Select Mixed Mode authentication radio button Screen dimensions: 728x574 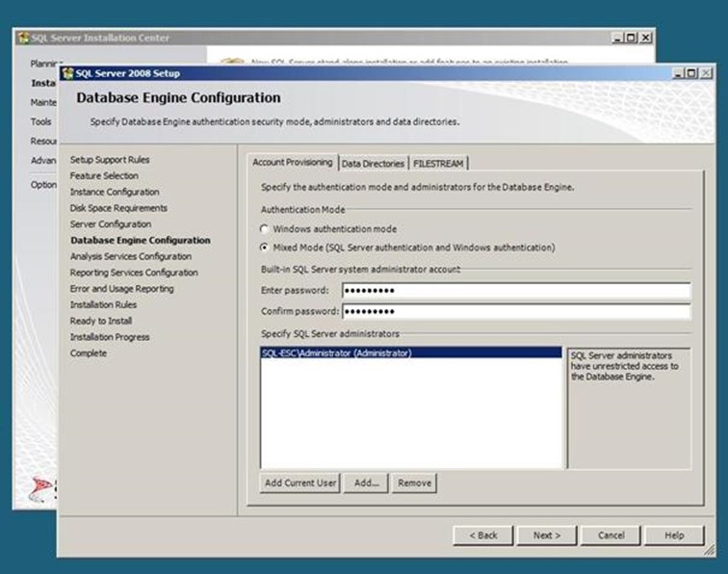pos(265,248)
